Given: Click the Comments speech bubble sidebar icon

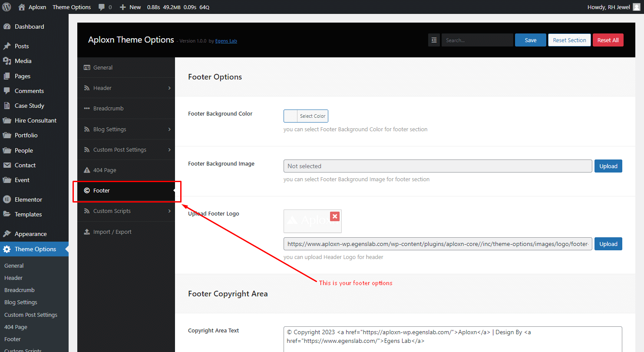Looking at the screenshot, I should 7,91.
